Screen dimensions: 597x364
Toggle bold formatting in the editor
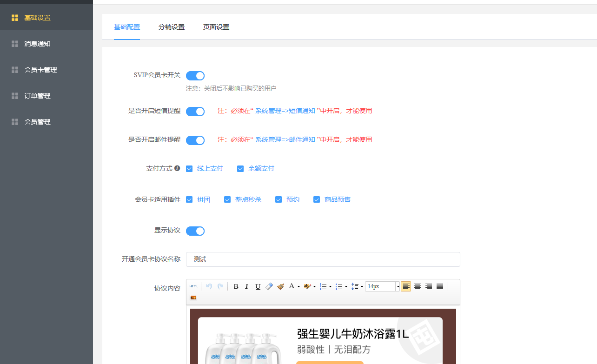pos(236,286)
